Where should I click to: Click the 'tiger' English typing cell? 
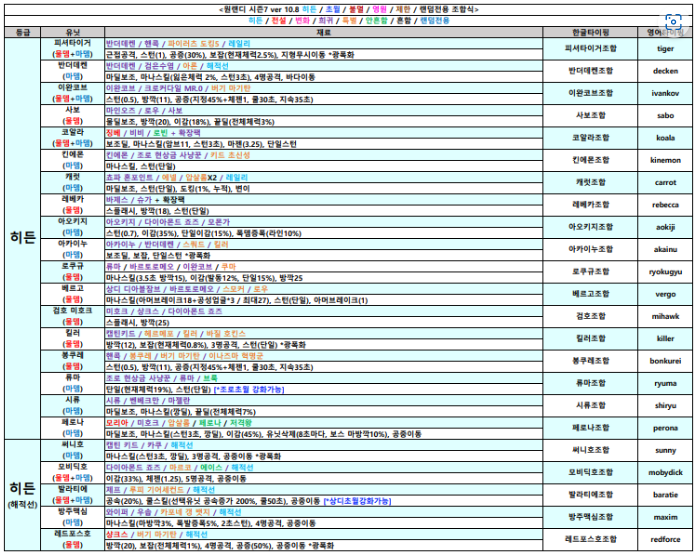tap(665, 49)
